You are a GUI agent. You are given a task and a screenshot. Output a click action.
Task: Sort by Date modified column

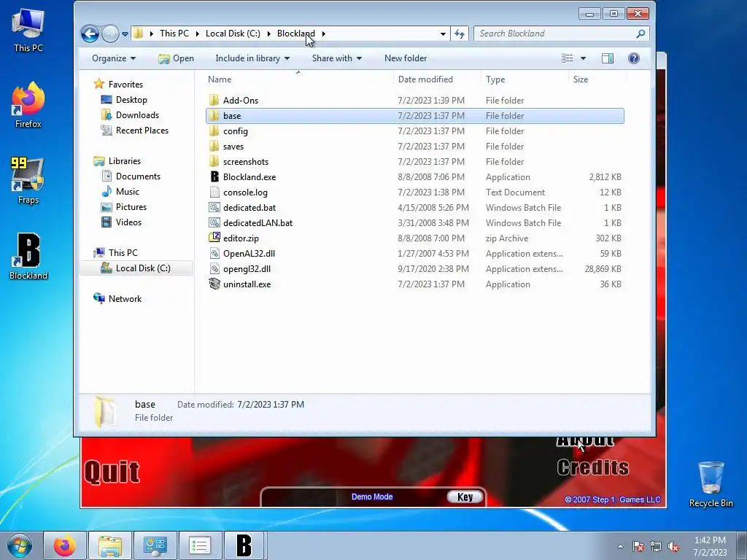click(425, 79)
